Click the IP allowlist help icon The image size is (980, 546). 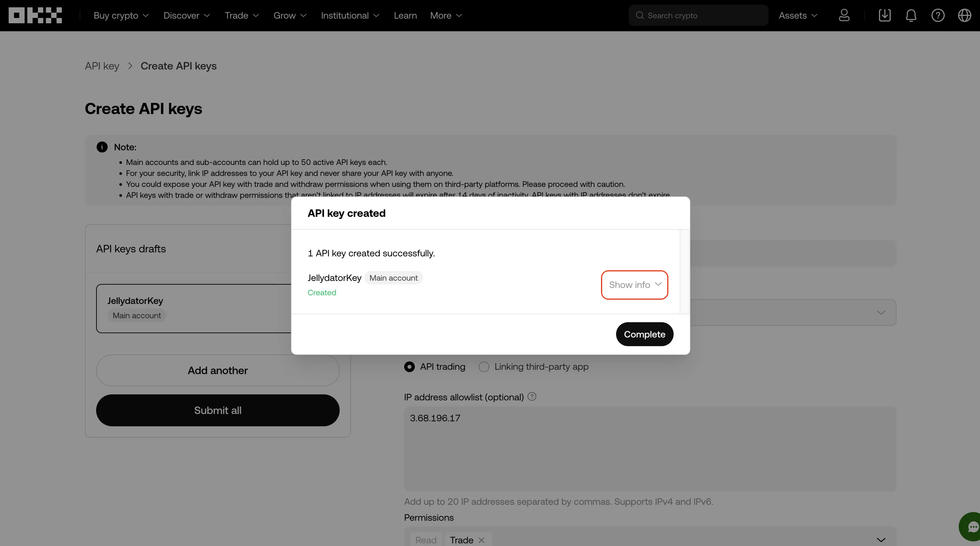532,396
